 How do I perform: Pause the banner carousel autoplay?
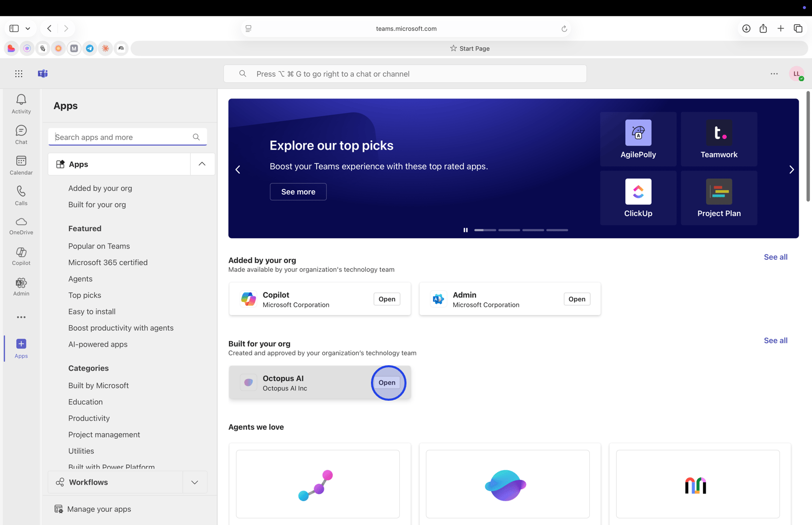tap(465, 230)
